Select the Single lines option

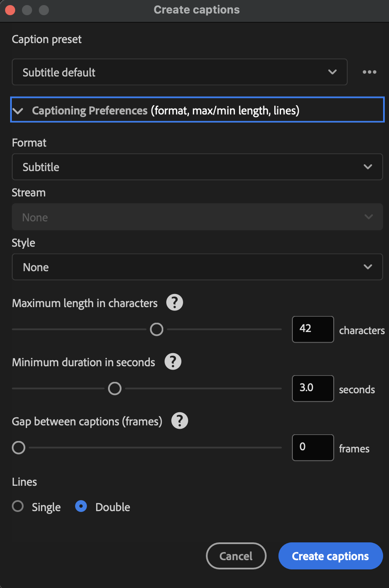(18, 506)
